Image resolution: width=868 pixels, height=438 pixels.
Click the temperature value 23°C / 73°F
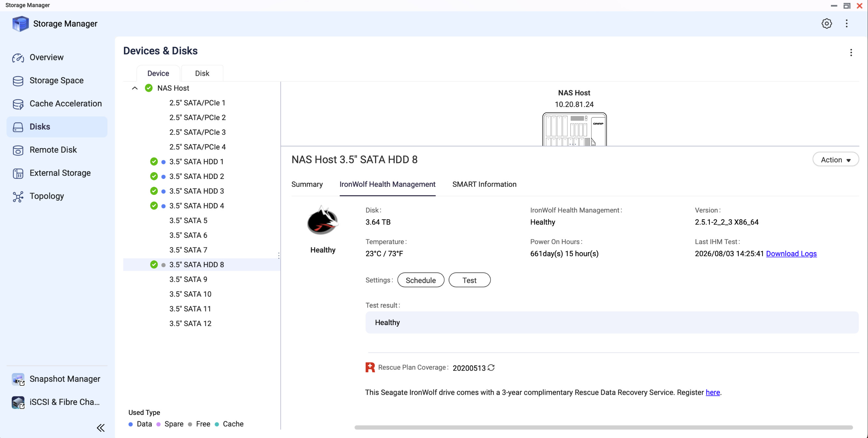384,254
